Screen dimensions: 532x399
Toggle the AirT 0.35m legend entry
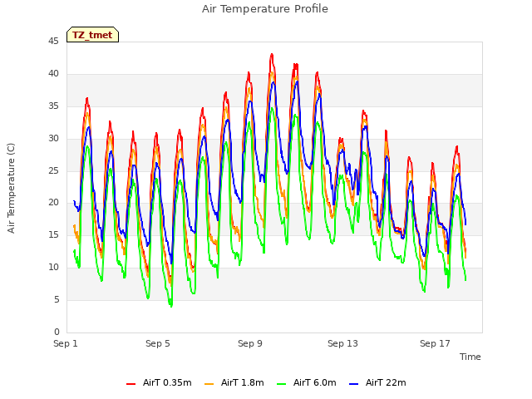coord(159,382)
